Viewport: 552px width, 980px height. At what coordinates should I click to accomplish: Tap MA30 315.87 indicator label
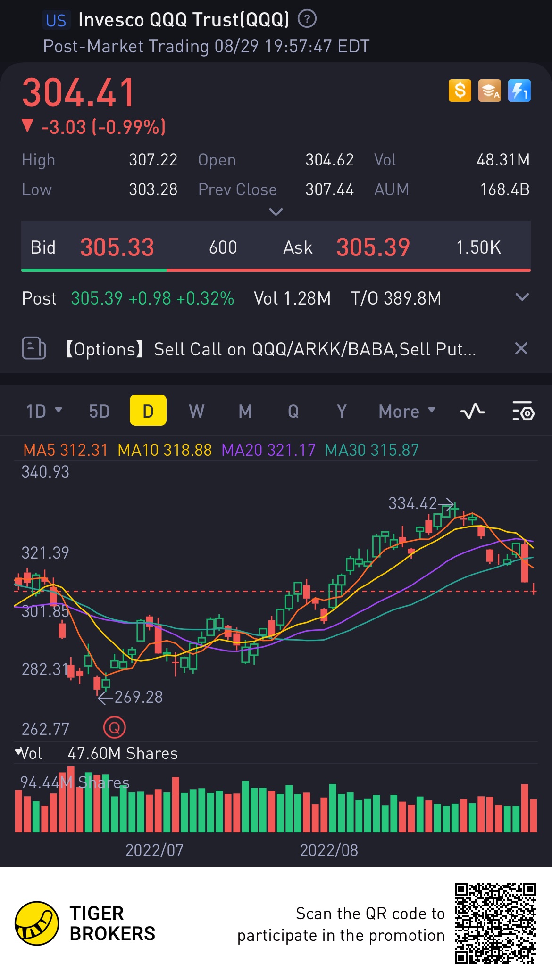point(372,450)
